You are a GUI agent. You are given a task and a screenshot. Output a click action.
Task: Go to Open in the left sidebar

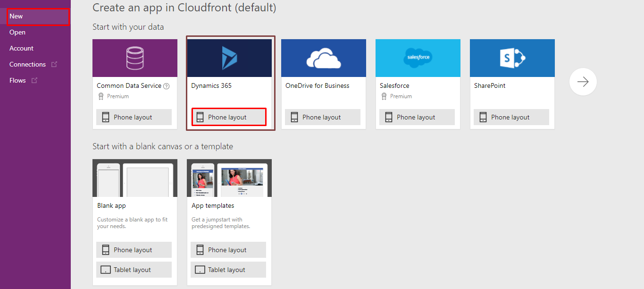(x=35, y=32)
